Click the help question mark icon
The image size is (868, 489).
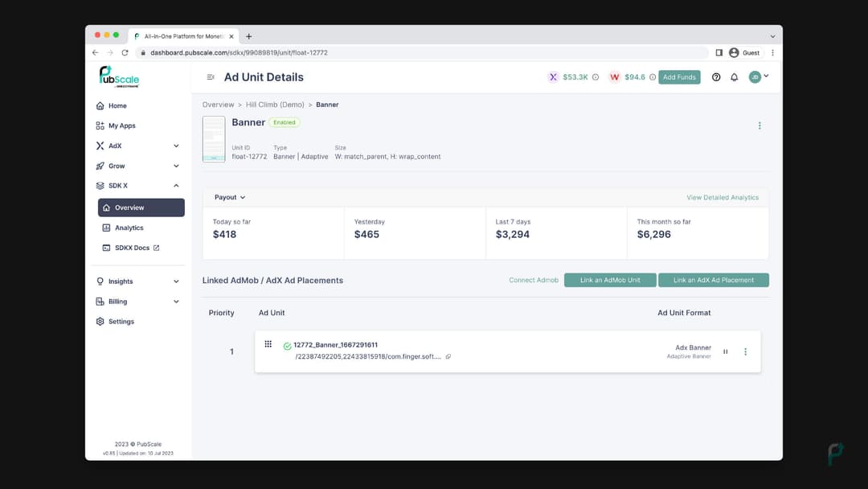click(x=716, y=77)
